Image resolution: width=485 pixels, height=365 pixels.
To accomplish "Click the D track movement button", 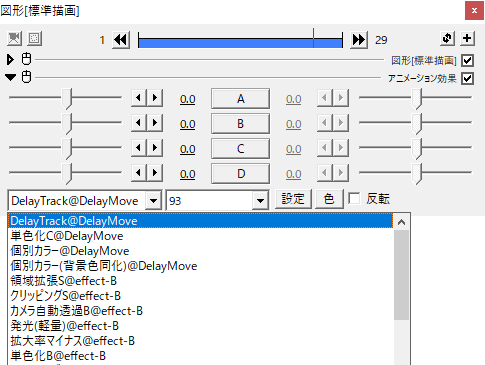I will pyautogui.click(x=240, y=174).
